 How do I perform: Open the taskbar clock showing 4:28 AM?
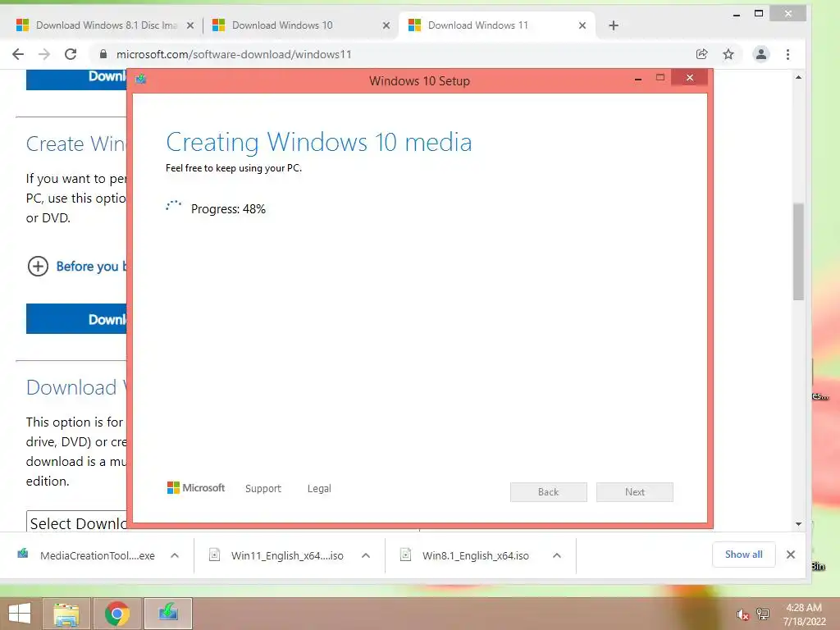click(804, 614)
